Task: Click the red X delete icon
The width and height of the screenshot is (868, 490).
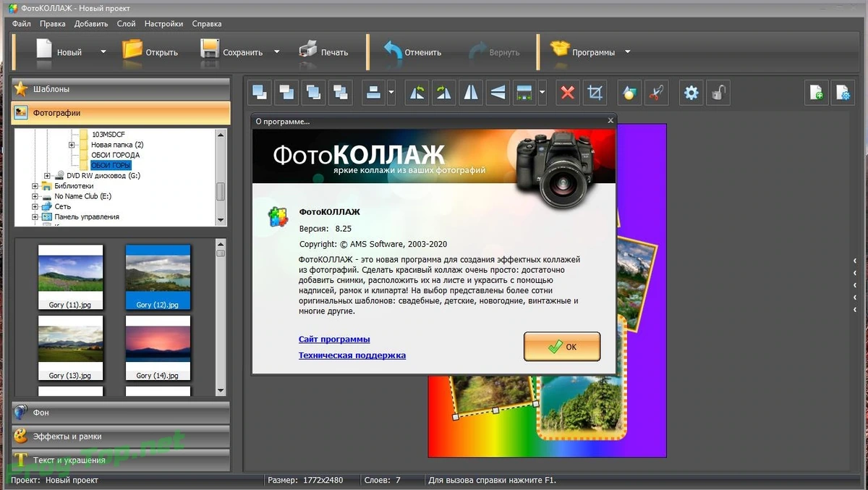Action: tap(568, 93)
